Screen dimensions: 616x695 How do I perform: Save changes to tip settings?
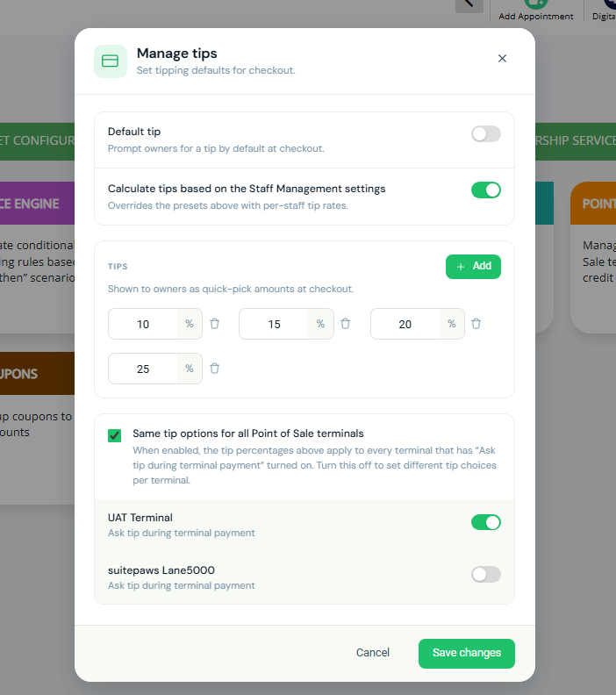click(467, 654)
